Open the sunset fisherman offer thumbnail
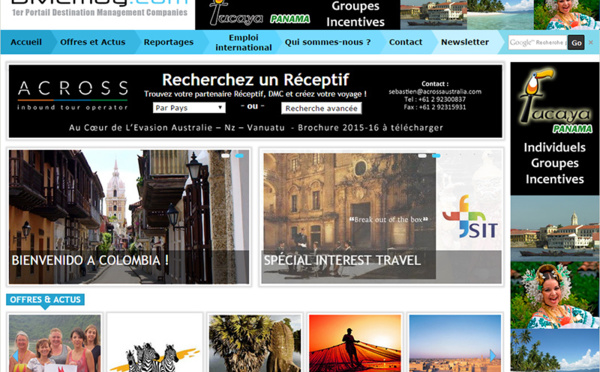This screenshot has width=600, height=372. 355,343
